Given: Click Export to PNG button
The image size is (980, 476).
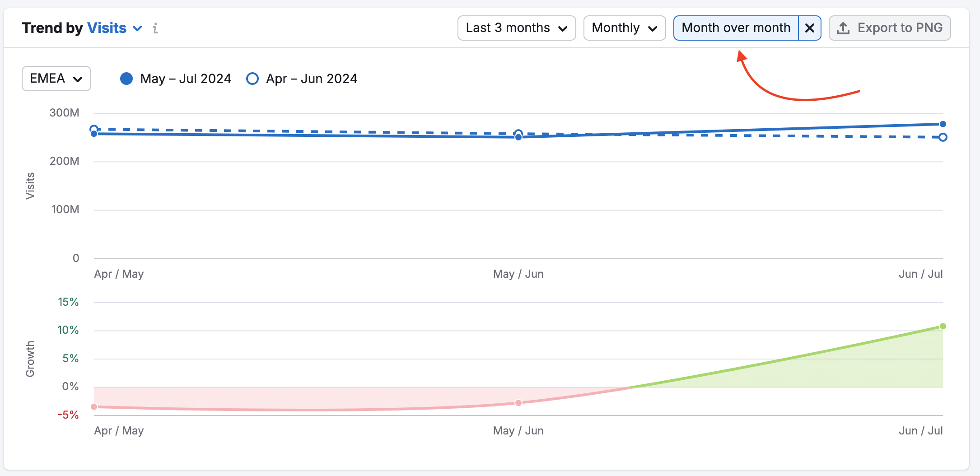Looking at the screenshot, I should 890,28.
